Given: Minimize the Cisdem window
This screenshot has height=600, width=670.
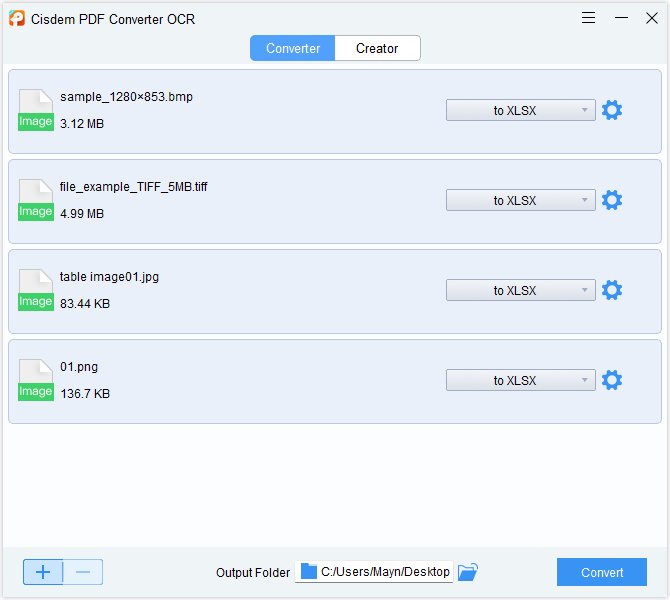Looking at the screenshot, I should [621, 18].
